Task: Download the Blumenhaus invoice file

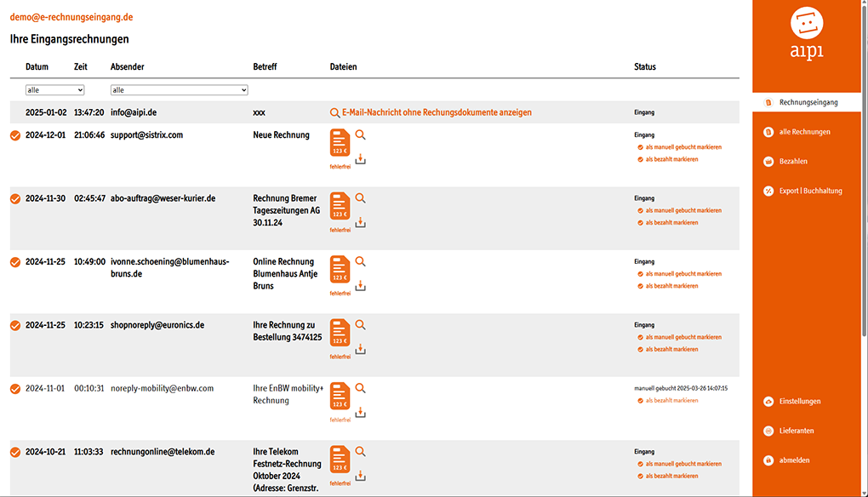Action: [x=360, y=286]
